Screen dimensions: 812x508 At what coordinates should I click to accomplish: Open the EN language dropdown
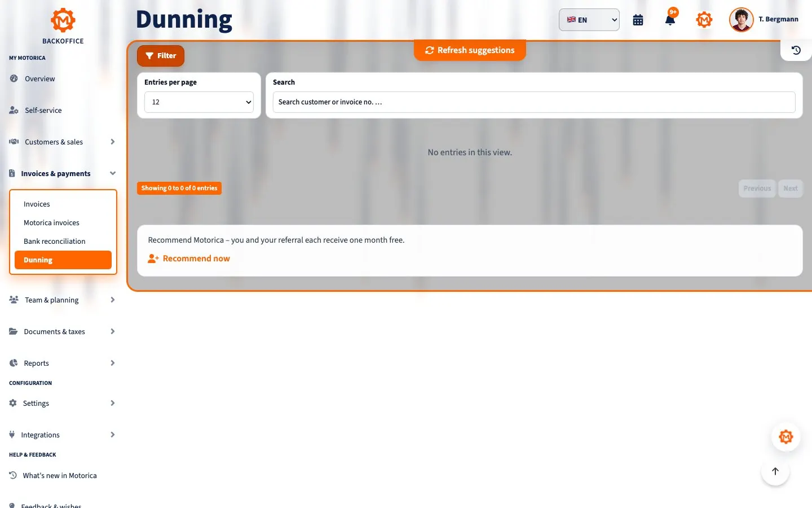click(589, 20)
